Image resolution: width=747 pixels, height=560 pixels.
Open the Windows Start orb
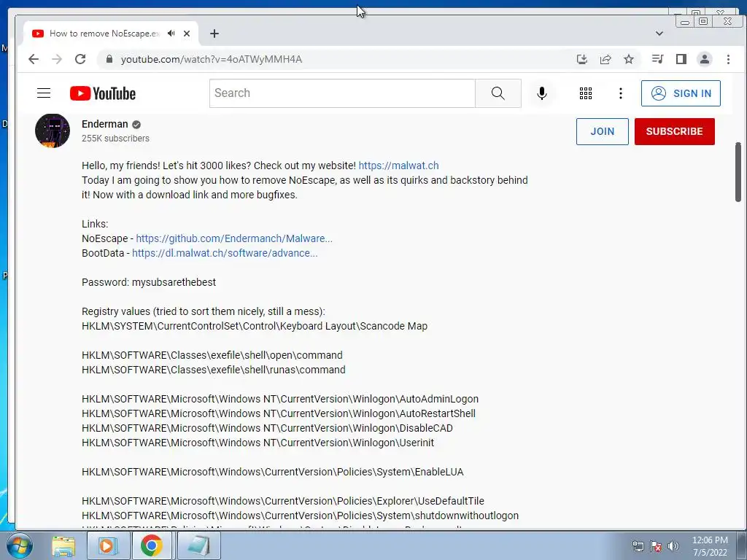click(x=20, y=545)
